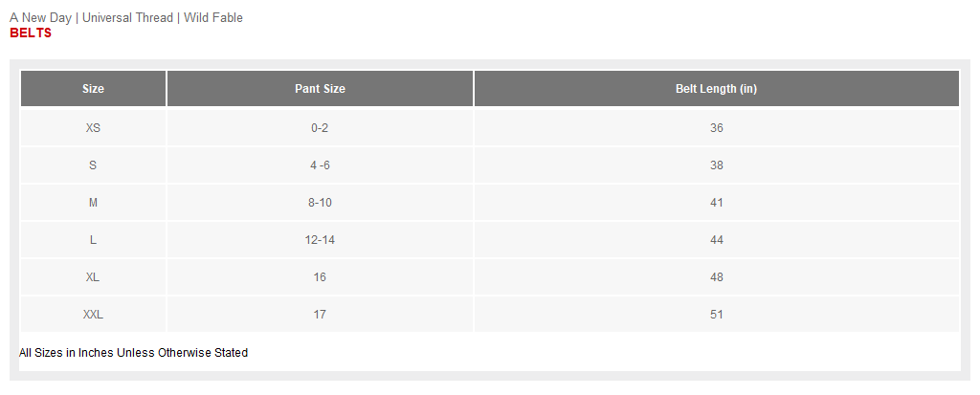
Task: Click the red BELTS heading
Action: pyautogui.click(x=31, y=33)
